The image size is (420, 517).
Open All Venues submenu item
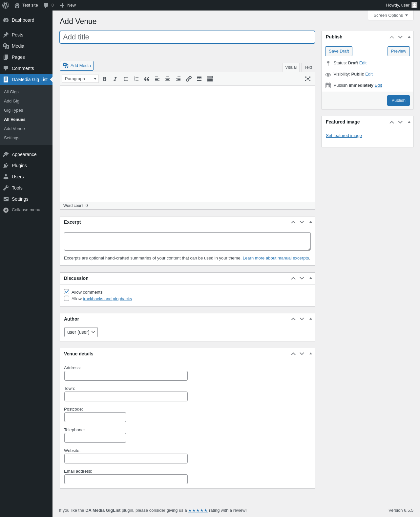click(x=26, y=120)
